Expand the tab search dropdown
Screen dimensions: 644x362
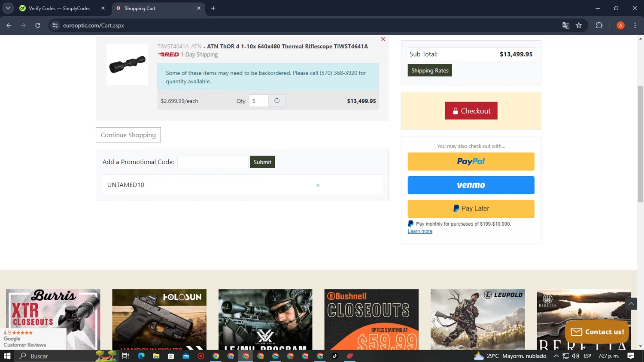coord(8,8)
